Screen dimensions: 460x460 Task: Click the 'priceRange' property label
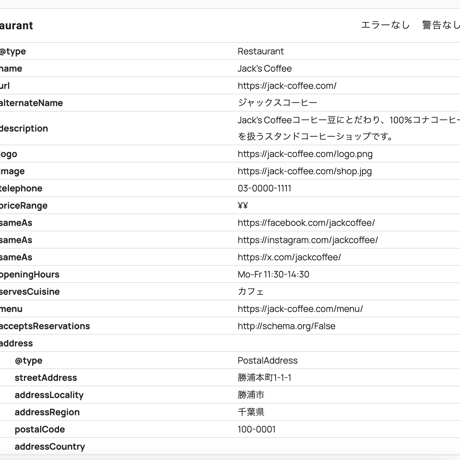[x=23, y=206]
